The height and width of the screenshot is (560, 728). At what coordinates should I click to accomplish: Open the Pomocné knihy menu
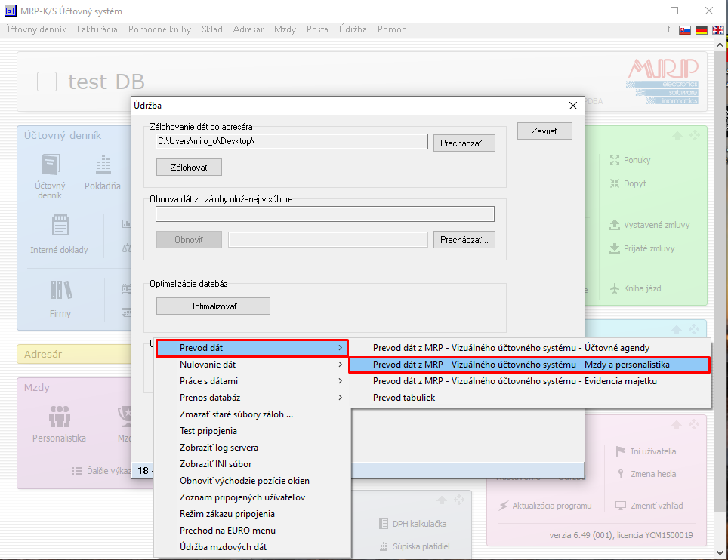click(x=159, y=29)
